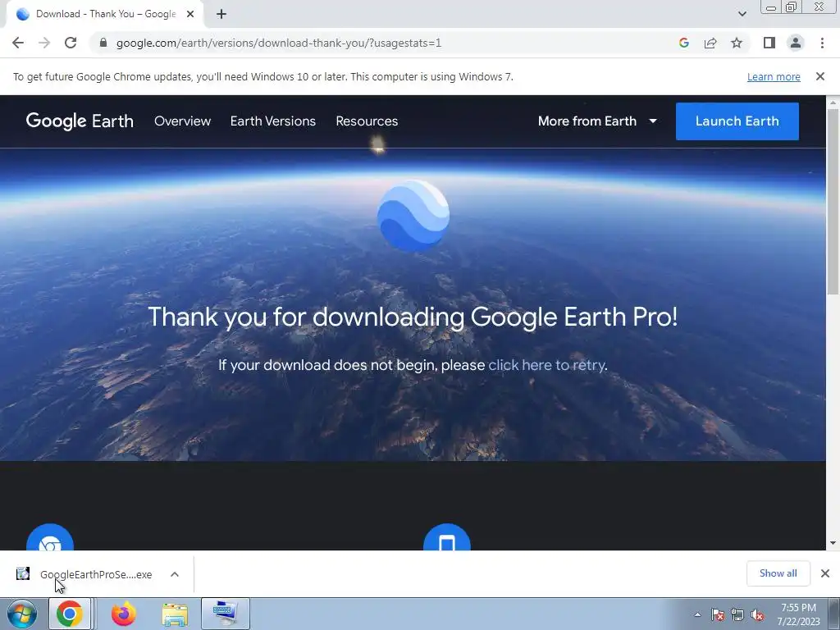Open the Overview menu item

(x=183, y=121)
